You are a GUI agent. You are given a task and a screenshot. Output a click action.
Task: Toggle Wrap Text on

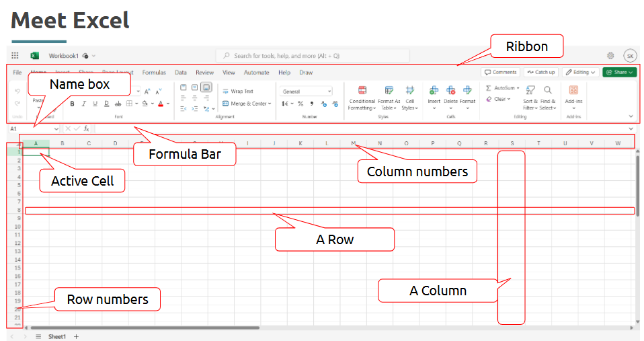click(238, 91)
